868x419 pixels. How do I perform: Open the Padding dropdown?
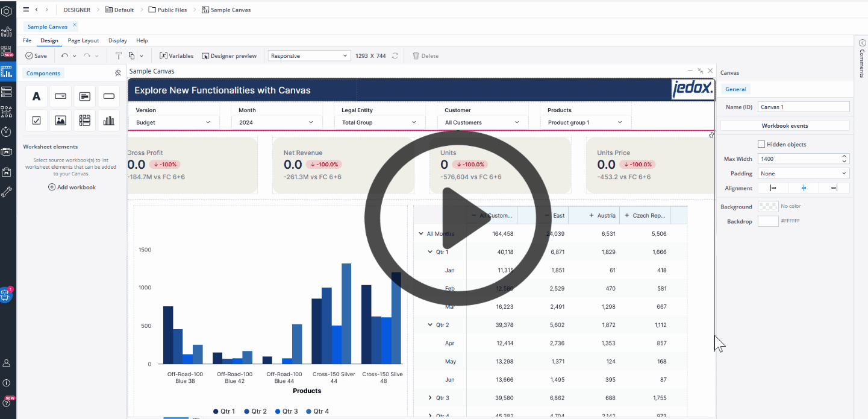pos(803,174)
